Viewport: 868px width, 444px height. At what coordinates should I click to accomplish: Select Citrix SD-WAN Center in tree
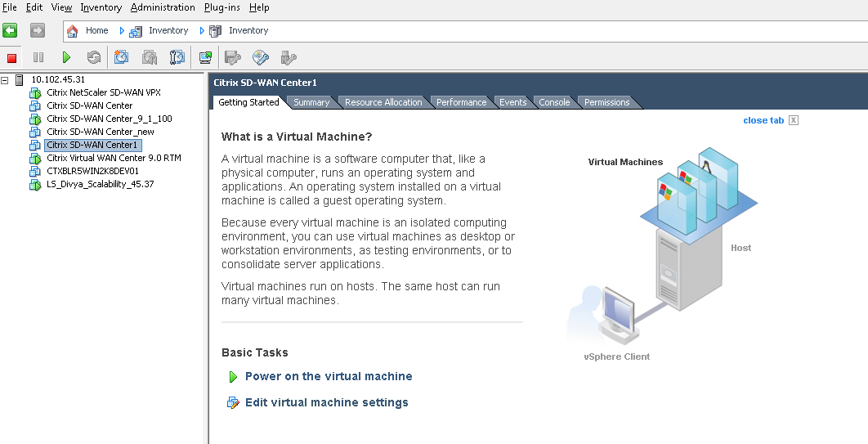pyautogui.click(x=90, y=105)
